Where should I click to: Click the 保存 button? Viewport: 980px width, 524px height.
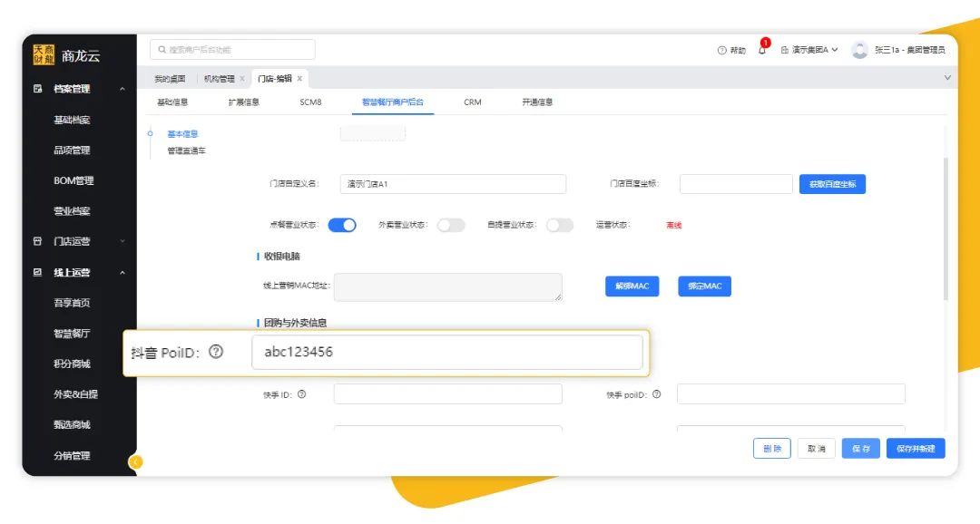tap(860, 449)
